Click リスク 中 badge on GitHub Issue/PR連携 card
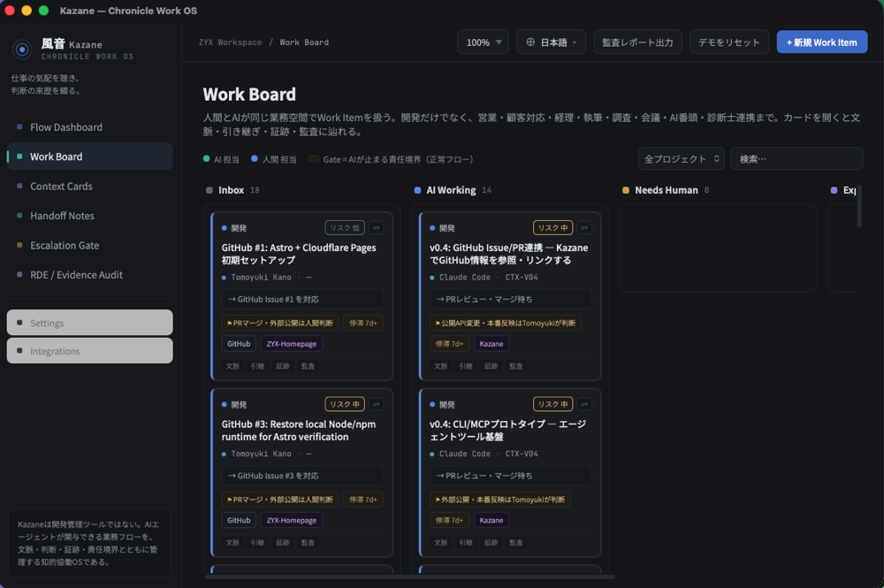The height and width of the screenshot is (588, 884). coord(552,228)
